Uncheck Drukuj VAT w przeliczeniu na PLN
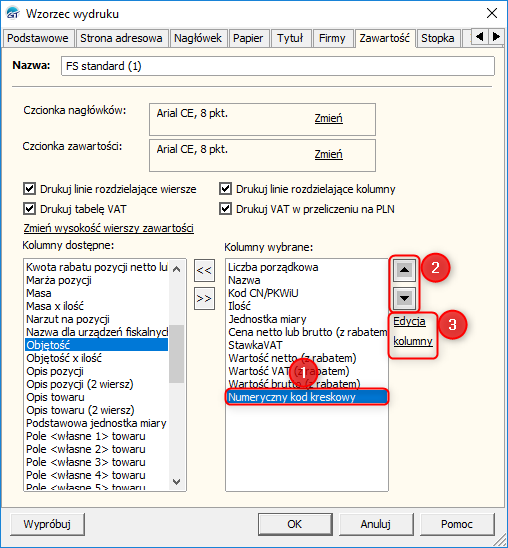 click(225, 209)
